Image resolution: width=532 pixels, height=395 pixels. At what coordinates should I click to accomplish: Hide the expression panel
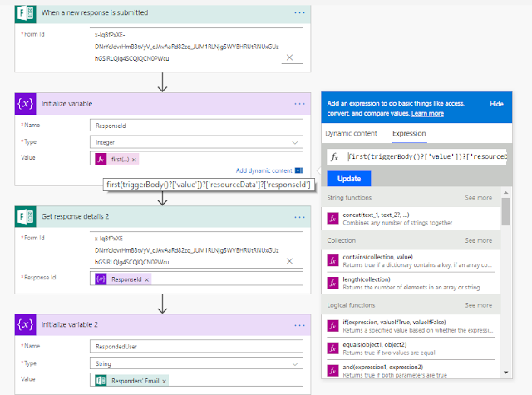[x=496, y=104]
